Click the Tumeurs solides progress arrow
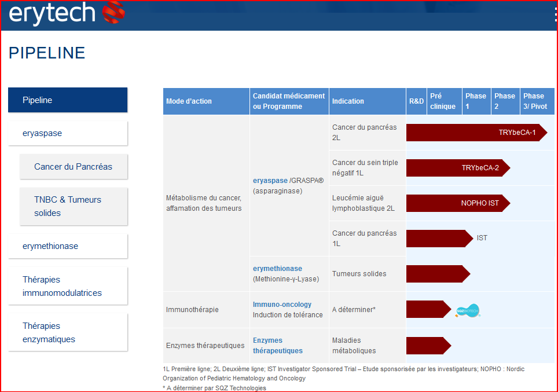This screenshot has height=392, width=558. (438, 273)
